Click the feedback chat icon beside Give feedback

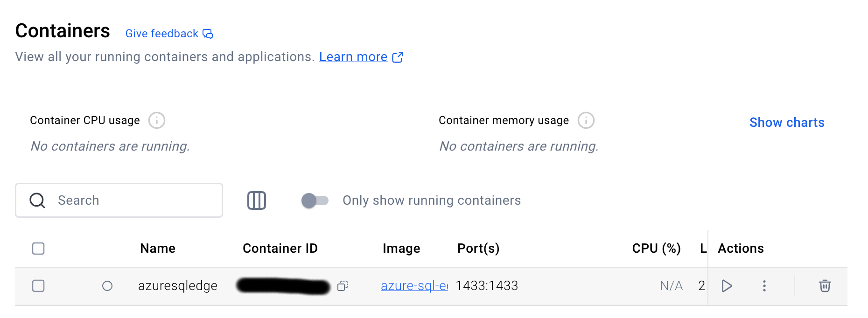pos(208,34)
